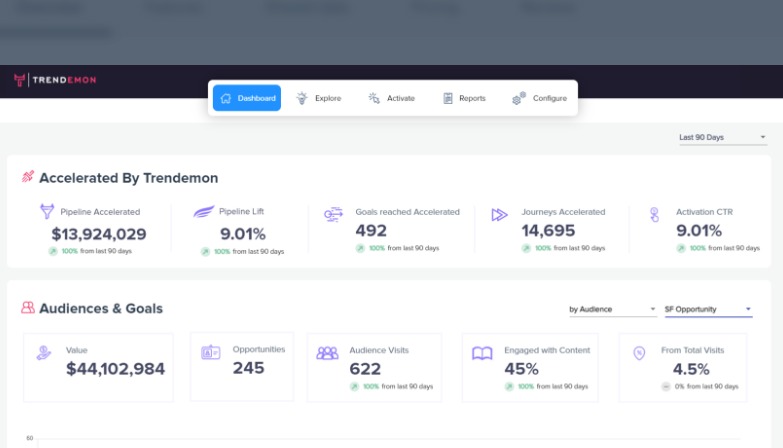The height and width of the screenshot is (448, 783).
Task: Click the Goals reached Accelerated icon
Action: (x=334, y=214)
